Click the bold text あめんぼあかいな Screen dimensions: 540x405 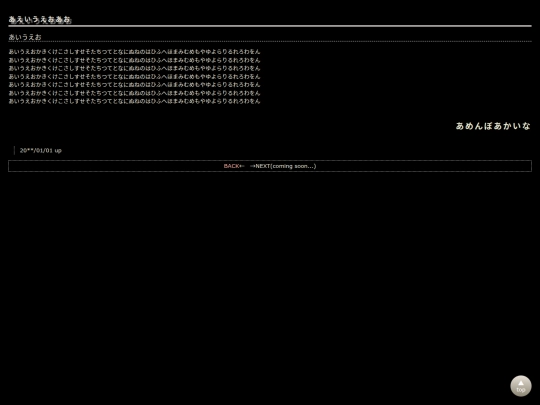pos(493,126)
